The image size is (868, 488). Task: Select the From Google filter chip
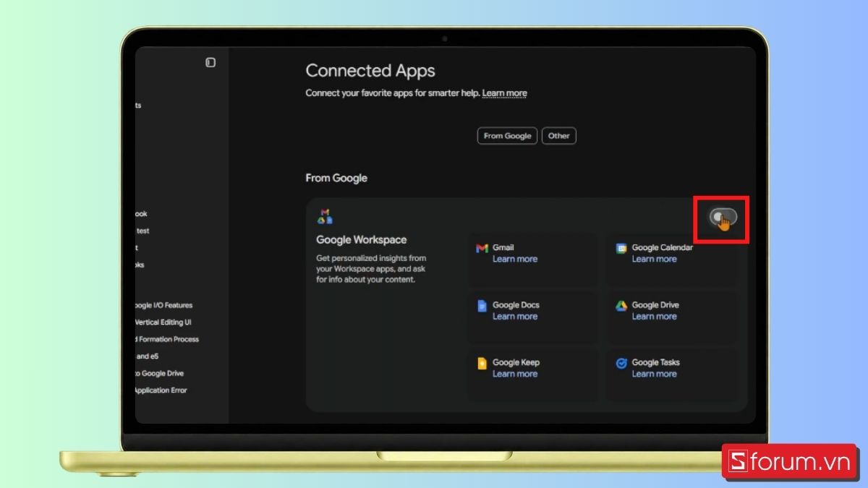pyautogui.click(x=507, y=136)
